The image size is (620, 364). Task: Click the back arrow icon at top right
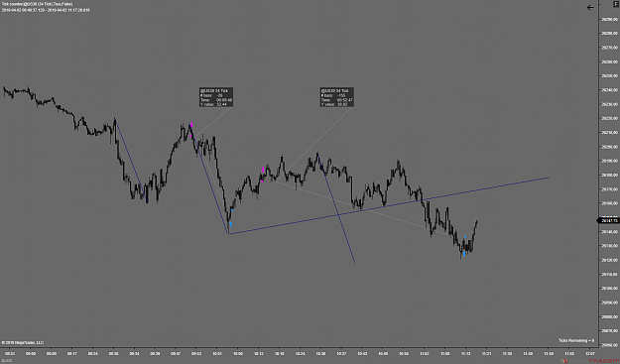[x=590, y=7]
